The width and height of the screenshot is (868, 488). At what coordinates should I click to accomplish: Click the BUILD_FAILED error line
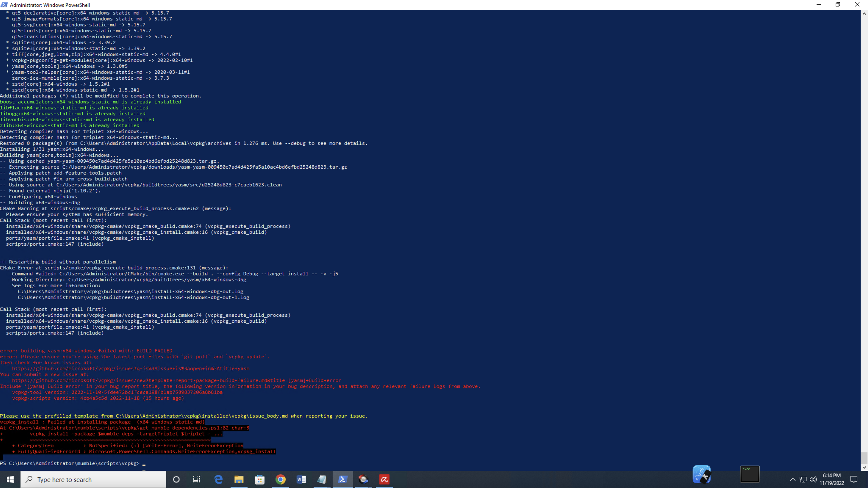pyautogui.click(x=86, y=351)
